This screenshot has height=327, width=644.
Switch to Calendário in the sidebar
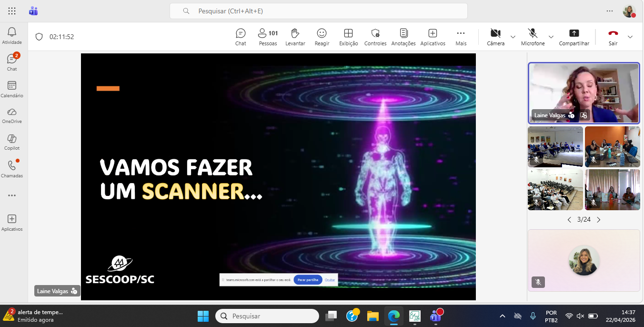pyautogui.click(x=12, y=89)
